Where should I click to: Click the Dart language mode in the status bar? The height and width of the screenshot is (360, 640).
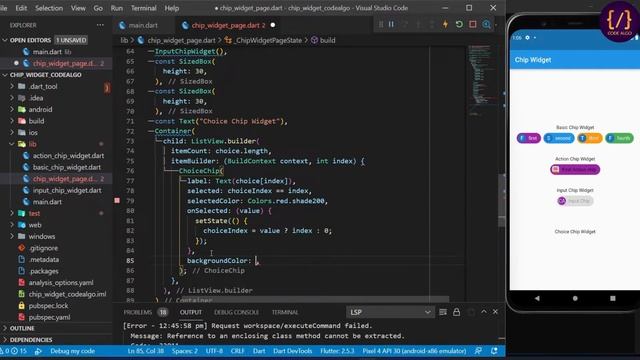coord(259,351)
